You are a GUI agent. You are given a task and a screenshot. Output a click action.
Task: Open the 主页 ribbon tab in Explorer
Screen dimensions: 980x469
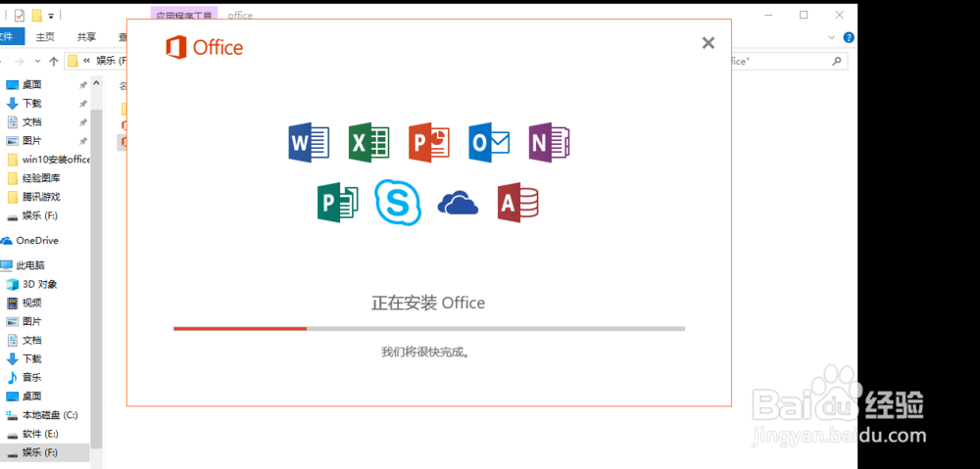[45, 37]
